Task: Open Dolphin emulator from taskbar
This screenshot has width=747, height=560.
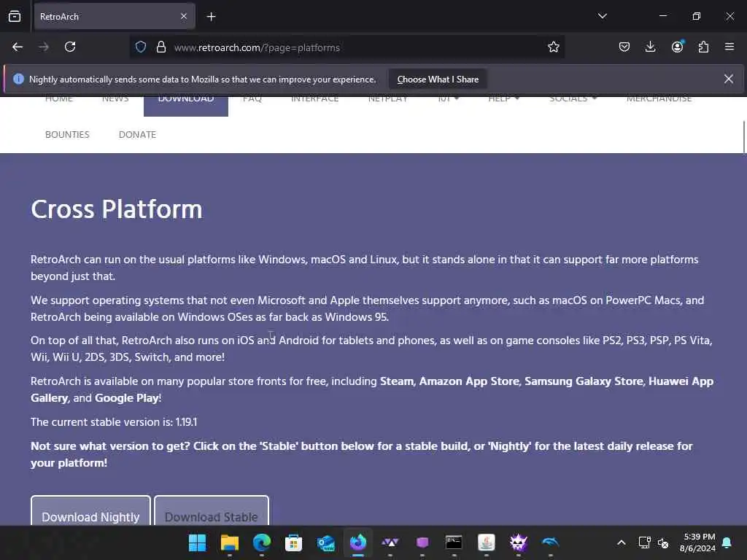Action: coord(550,542)
